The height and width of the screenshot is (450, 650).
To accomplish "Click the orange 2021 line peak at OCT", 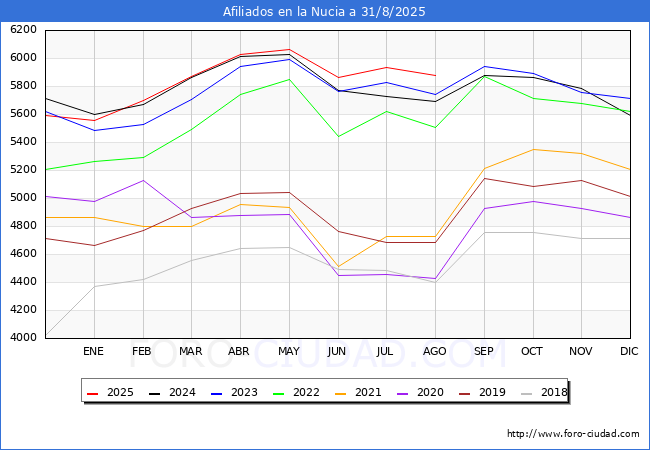I will (533, 149).
